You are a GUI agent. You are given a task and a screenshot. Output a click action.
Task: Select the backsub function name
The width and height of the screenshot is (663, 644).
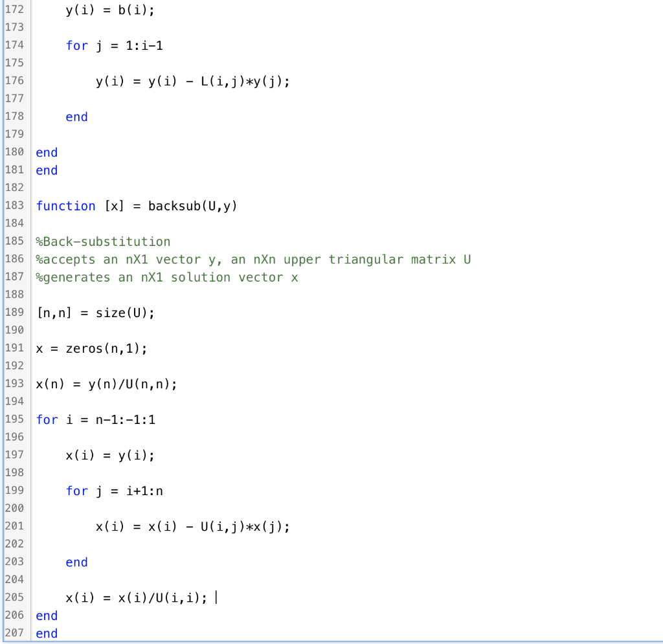click(179, 205)
